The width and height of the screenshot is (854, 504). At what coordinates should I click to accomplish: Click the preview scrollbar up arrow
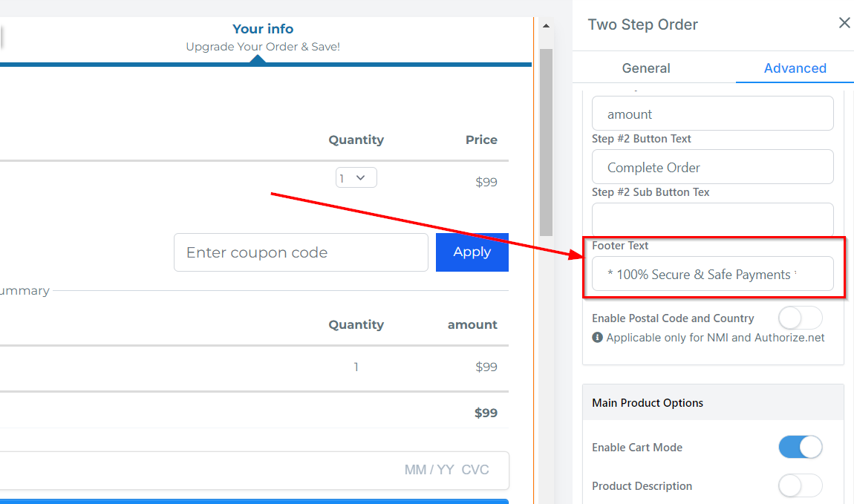pyautogui.click(x=546, y=26)
